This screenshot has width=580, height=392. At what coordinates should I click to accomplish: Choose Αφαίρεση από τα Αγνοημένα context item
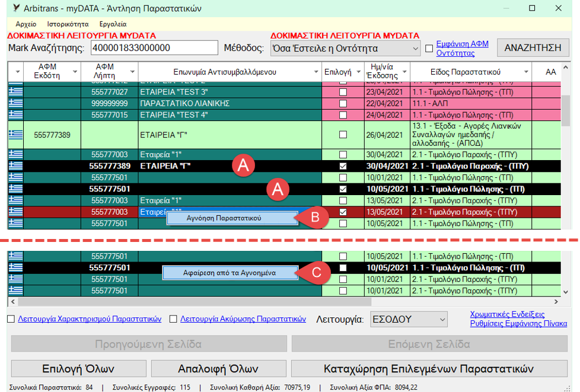tap(230, 273)
